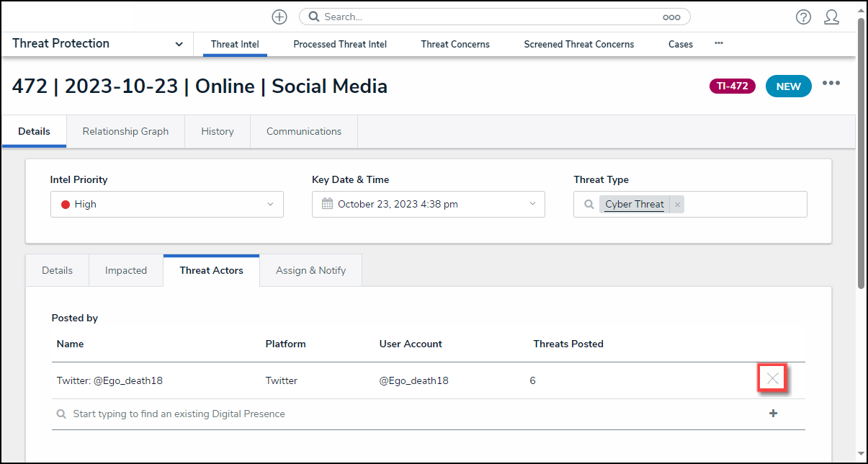Screen dimensions: 868x464
Task: Show more navigation tabs via ellipsis
Action: point(718,43)
